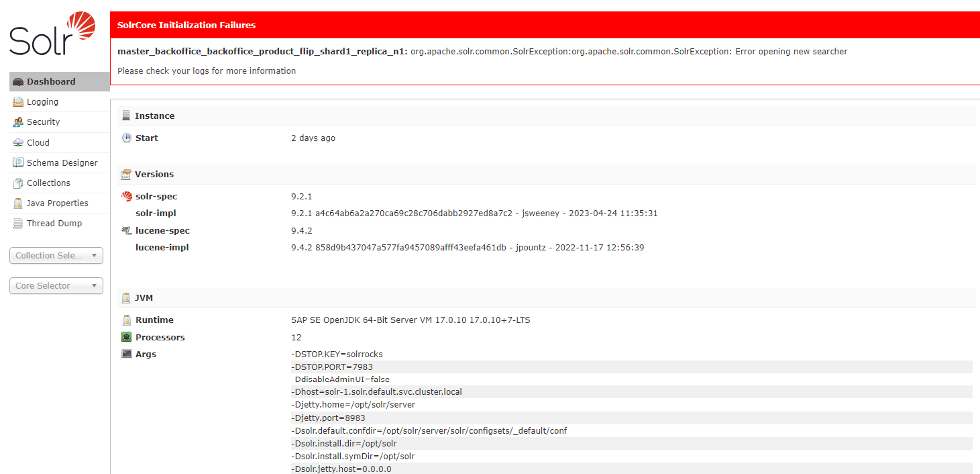This screenshot has width=980, height=474.
Task: Open the Collections page
Action: 60,183
